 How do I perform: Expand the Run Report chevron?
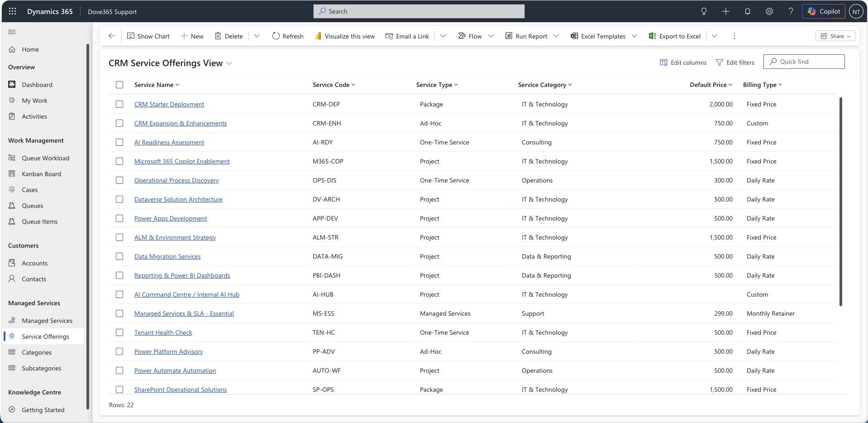pyautogui.click(x=556, y=36)
